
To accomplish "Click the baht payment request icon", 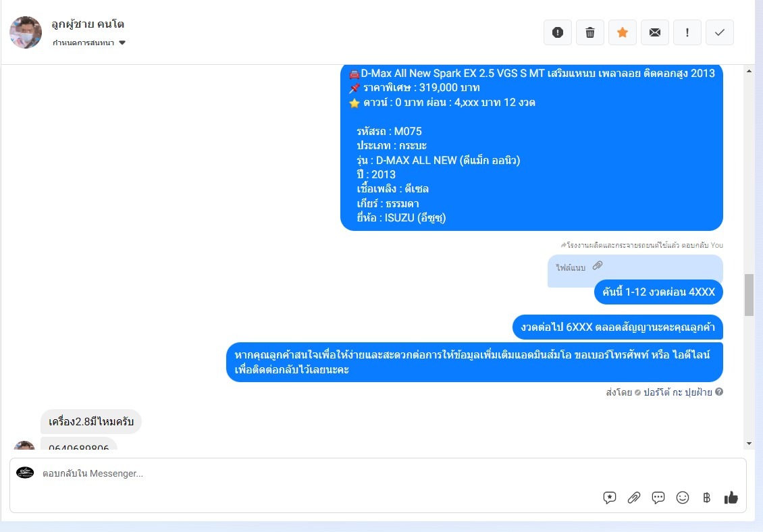I will (706, 498).
